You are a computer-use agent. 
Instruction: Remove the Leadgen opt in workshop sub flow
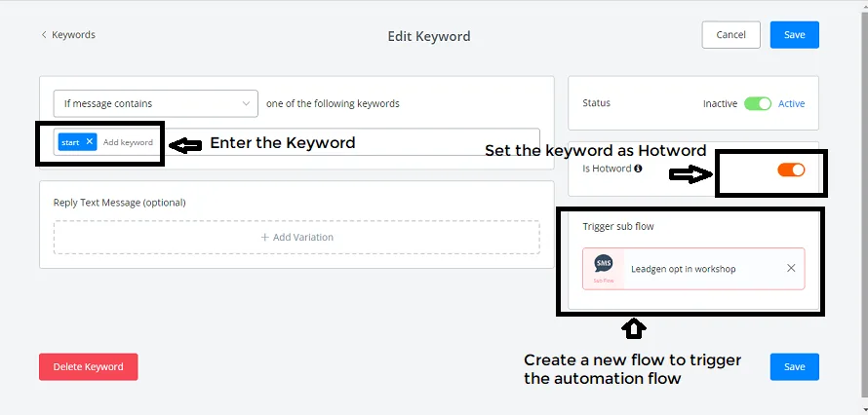791,268
